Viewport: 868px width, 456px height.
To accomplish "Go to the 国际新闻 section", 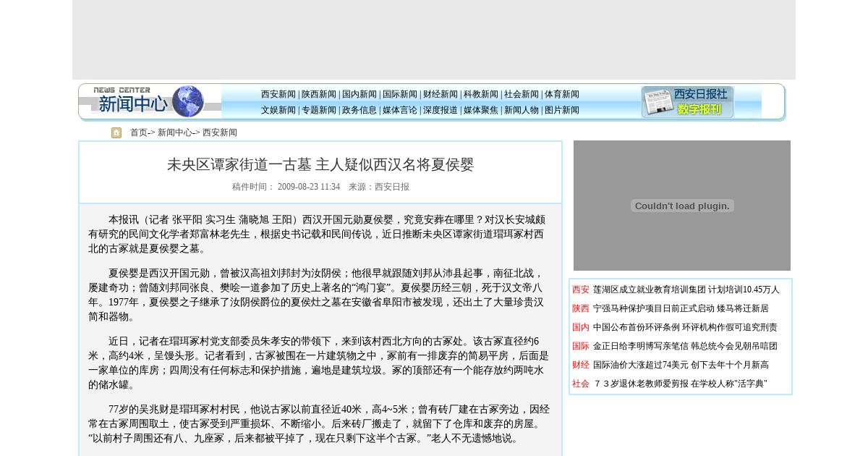I will tap(400, 94).
